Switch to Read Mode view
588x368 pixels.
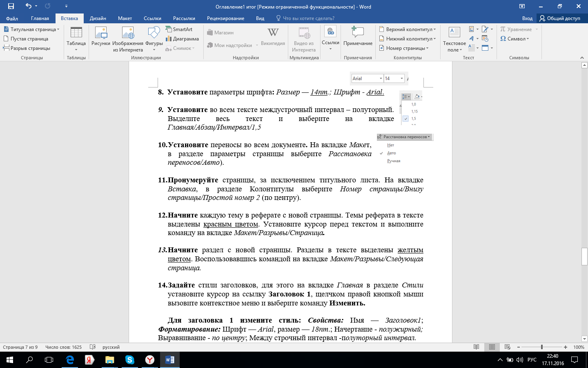click(x=477, y=347)
